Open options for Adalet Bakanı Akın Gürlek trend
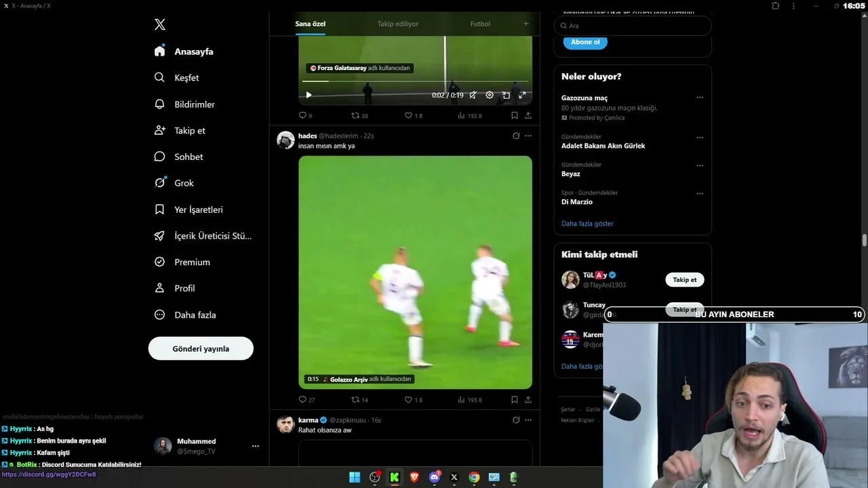Screen dimensions: 868x488 click(x=700, y=138)
